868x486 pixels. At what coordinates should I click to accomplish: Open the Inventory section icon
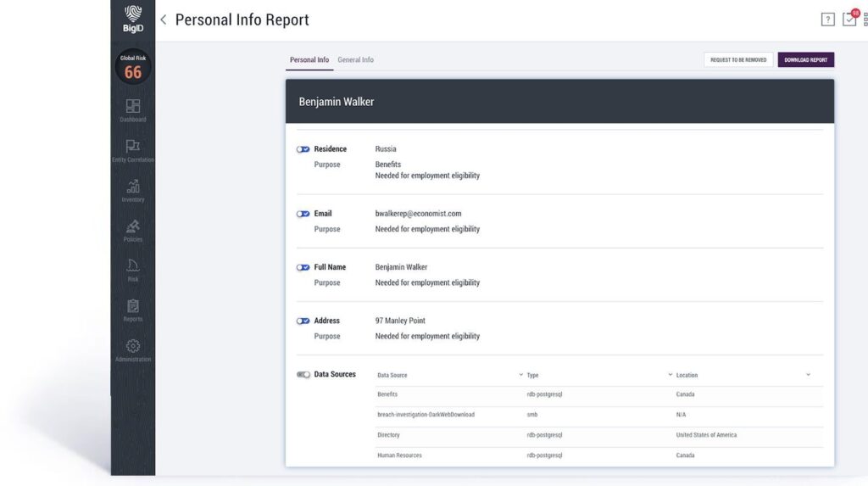(x=133, y=187)
